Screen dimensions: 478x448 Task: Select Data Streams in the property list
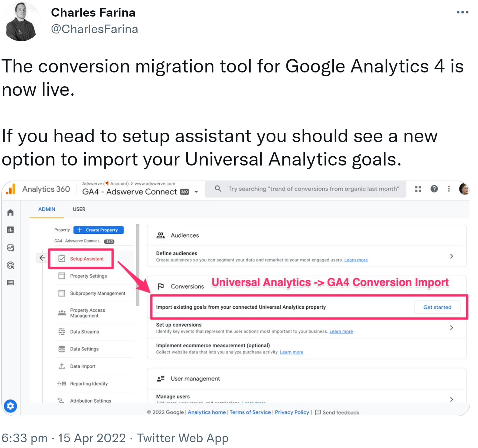(x=84, y=332)
